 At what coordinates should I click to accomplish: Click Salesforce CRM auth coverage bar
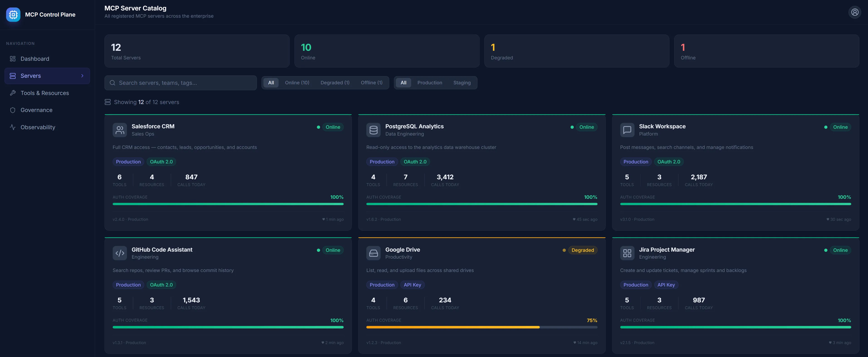tap(228, 204)
